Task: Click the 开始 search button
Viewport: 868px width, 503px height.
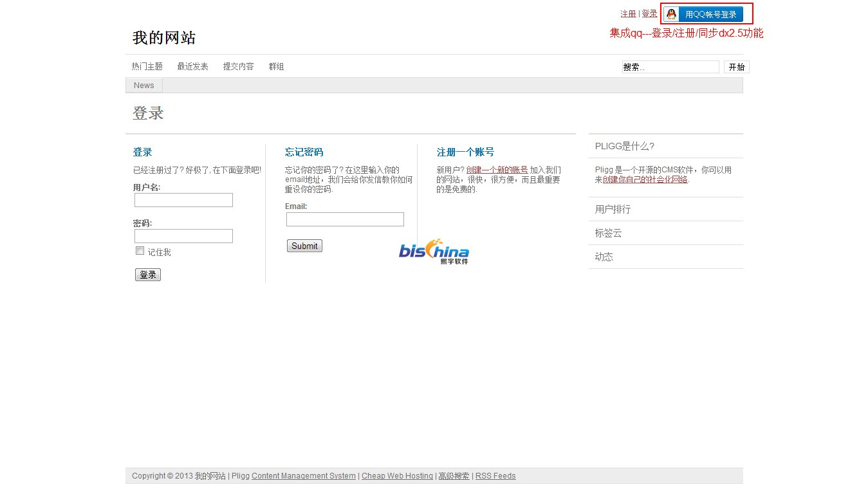Action: click(737, 67)
